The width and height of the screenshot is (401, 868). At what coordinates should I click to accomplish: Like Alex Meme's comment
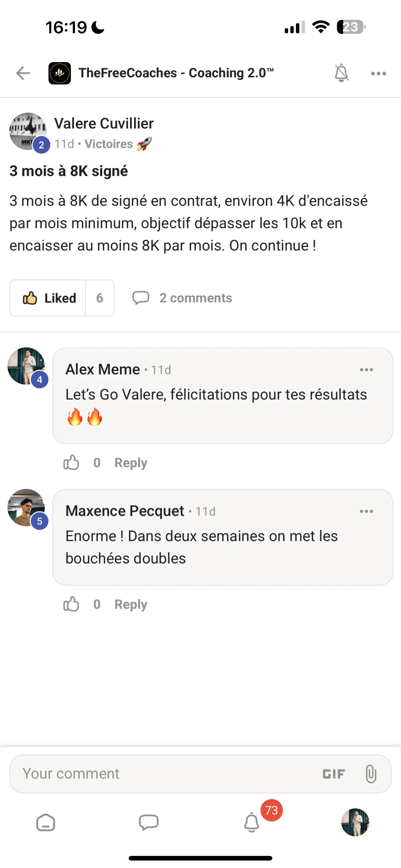pyautogui.click(x=71, y=463)
